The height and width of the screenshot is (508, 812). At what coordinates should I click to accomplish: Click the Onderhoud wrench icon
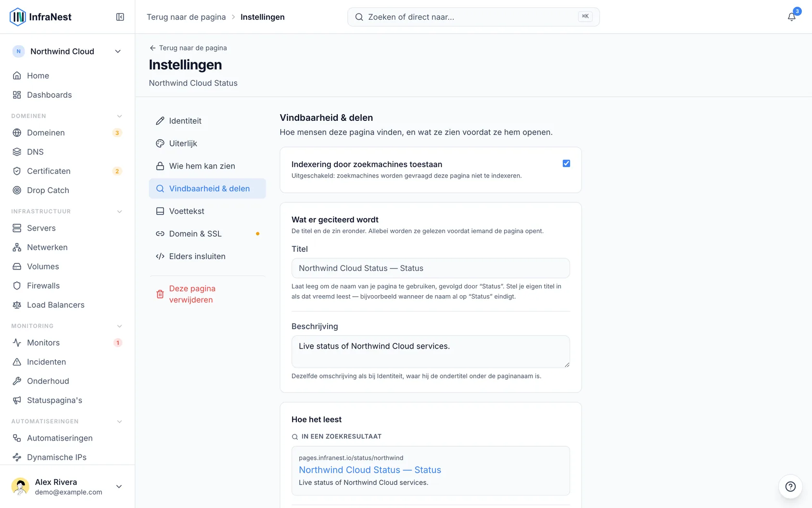(x=17, y=381)
